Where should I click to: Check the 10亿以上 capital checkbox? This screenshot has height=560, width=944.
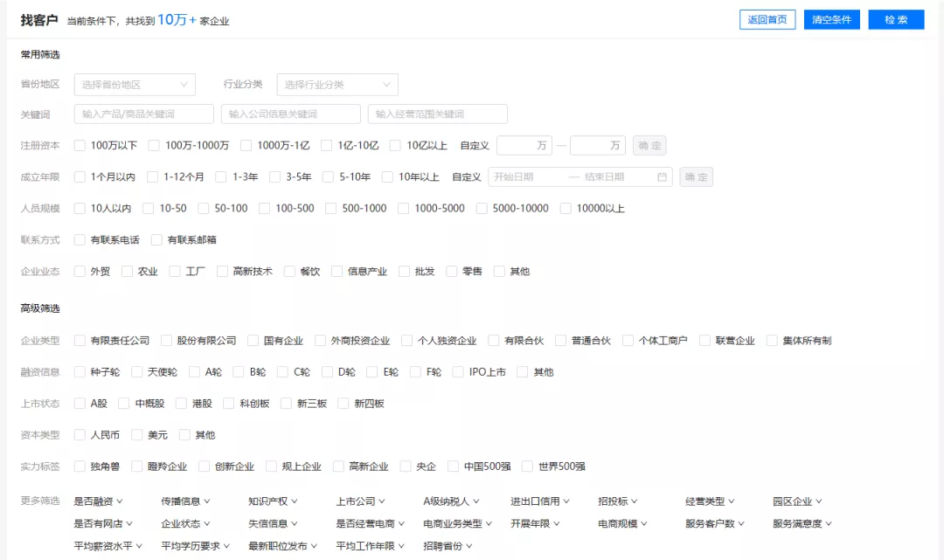395,146
